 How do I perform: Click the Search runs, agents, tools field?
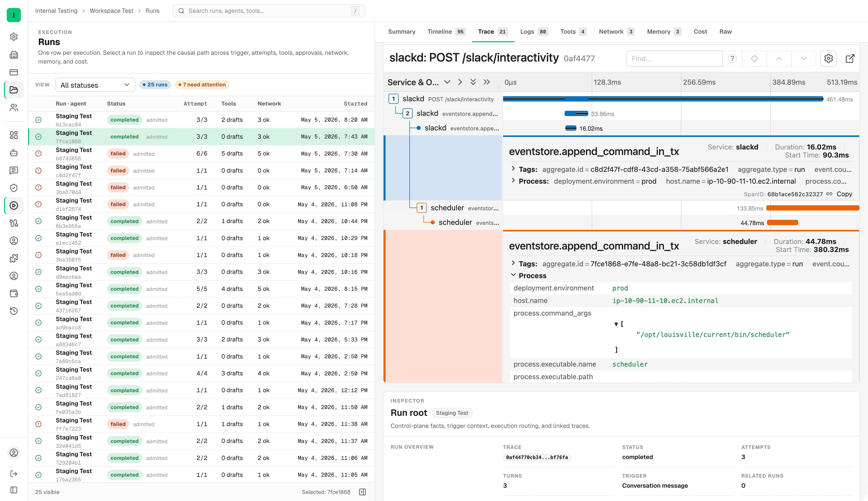click(268, 11)
